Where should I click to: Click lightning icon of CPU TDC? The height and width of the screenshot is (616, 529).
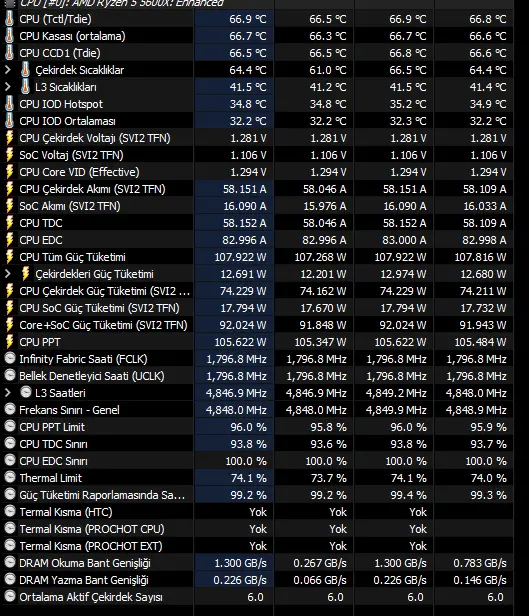click(10, 223)
